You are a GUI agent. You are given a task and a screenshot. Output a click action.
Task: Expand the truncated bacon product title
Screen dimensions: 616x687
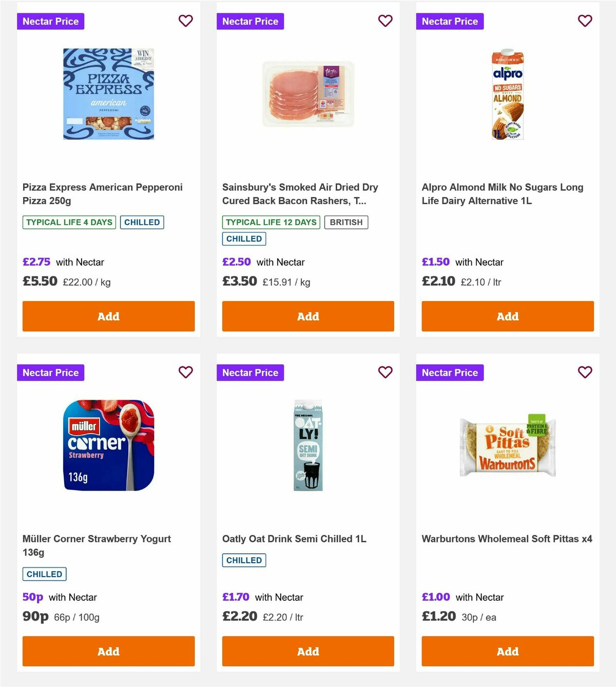point(300,194)
